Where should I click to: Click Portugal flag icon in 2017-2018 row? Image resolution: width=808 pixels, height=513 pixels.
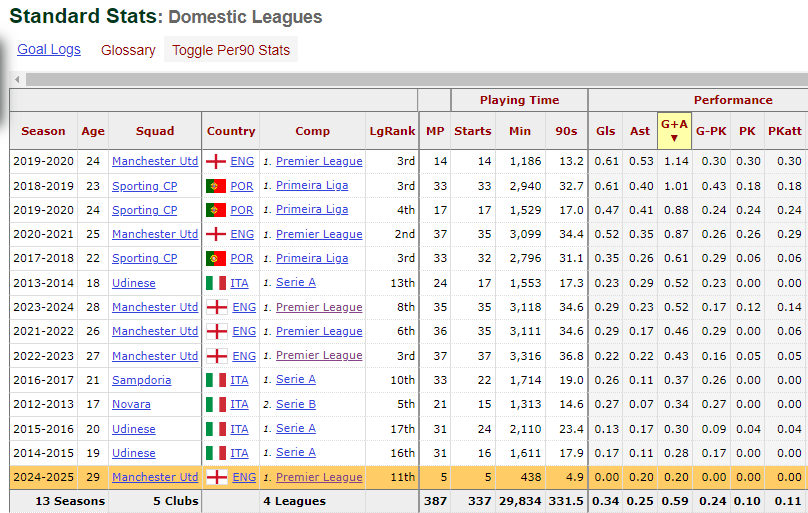click(216, 259)
